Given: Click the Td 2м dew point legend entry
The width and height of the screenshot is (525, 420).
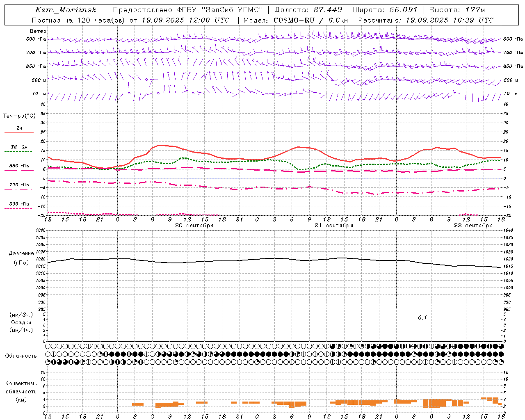Looking at the screenshot, I should tap(19, 147).
